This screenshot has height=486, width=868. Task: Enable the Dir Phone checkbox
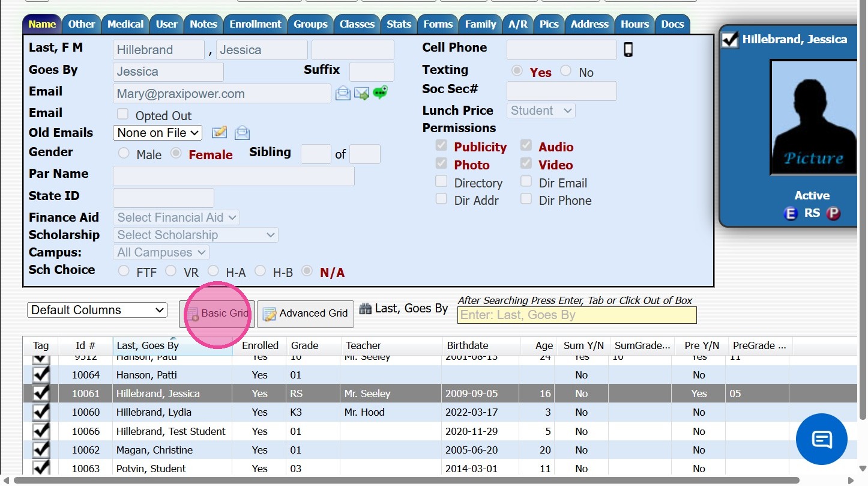click(526, 199)
